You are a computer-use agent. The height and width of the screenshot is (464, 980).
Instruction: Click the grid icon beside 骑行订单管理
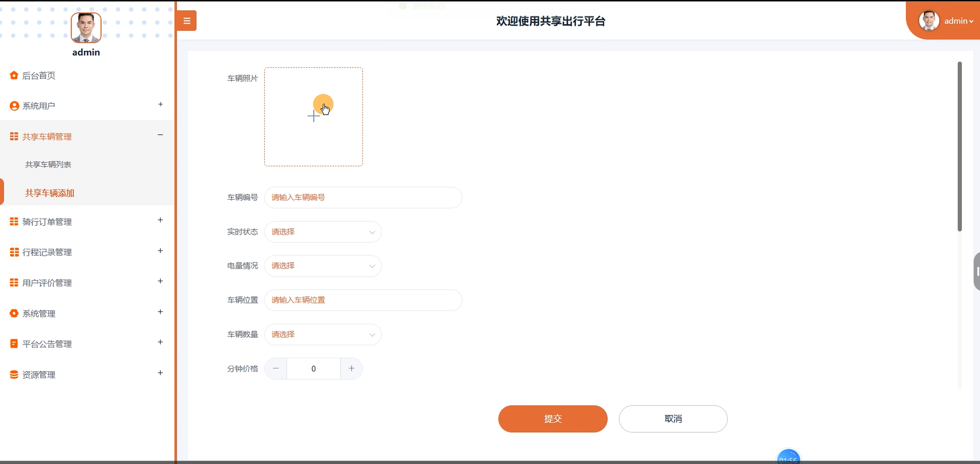point(14,222)
